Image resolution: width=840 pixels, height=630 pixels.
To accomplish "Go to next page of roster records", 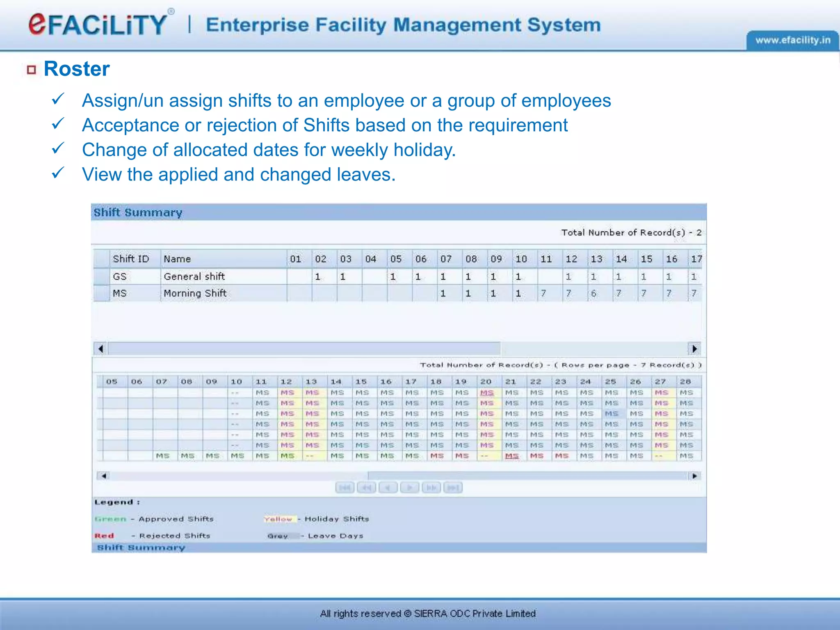I will point(409,488).
